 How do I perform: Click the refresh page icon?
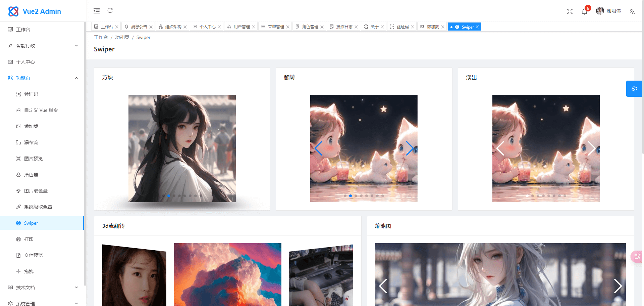(x=110, y=10)
